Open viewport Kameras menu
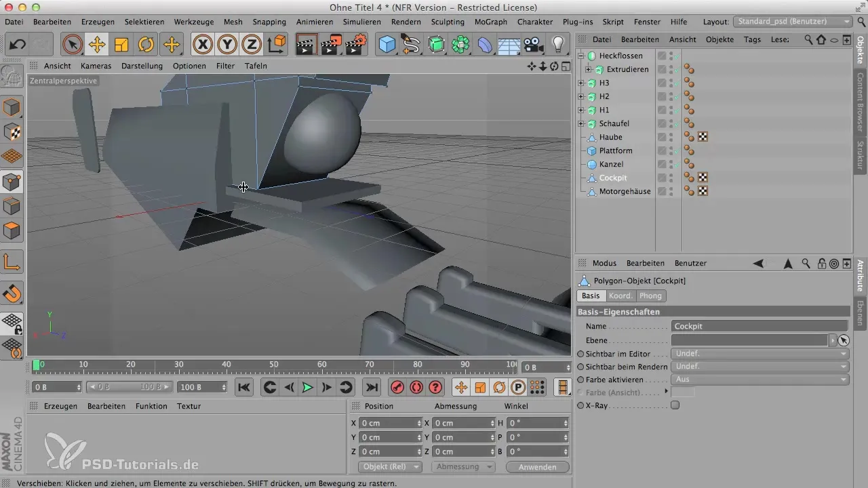 point(96,66)
